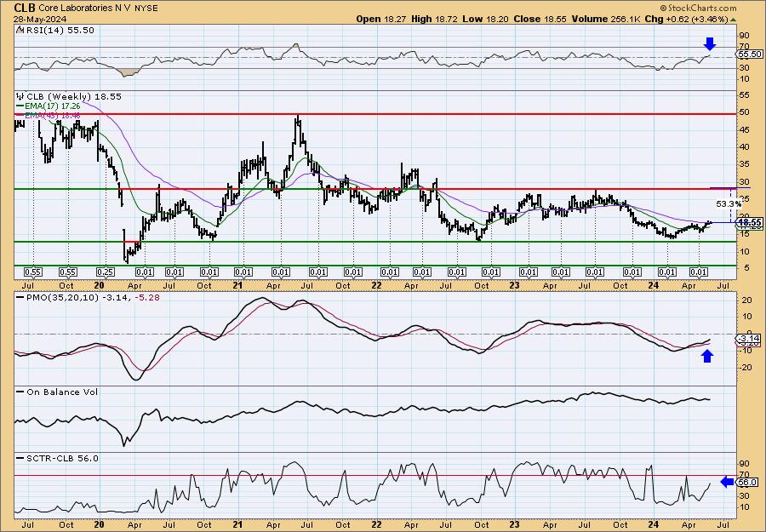Screen dimensions: 766x532
Task: Click the Open 18.27 value
Action: click(381, 19)
